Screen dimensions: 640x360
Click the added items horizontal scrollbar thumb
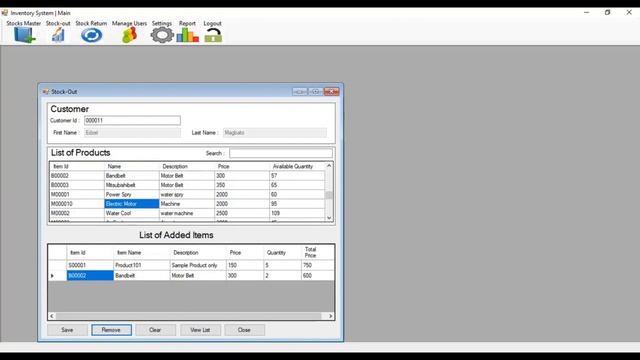(x=189, y=316)
